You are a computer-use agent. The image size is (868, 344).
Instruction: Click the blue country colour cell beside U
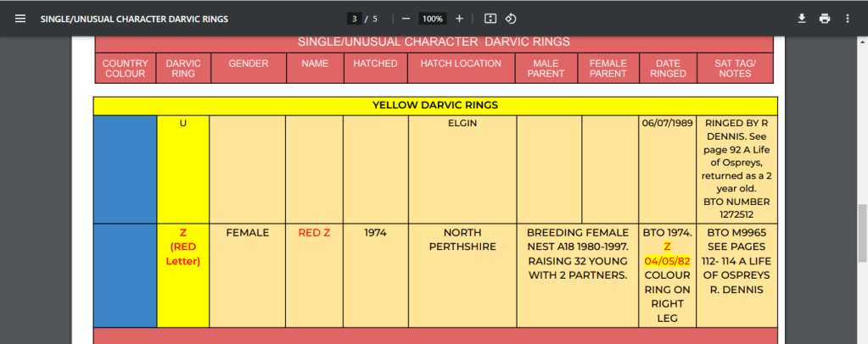pos(125,169)
